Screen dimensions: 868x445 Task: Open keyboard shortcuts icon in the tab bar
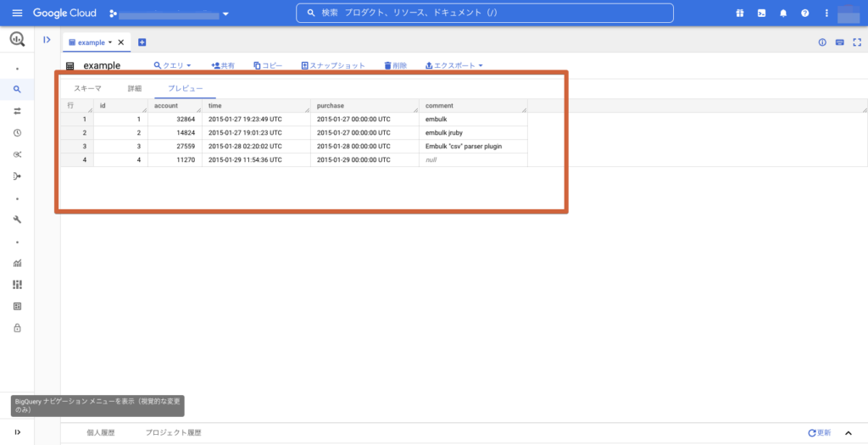[839, 42]
